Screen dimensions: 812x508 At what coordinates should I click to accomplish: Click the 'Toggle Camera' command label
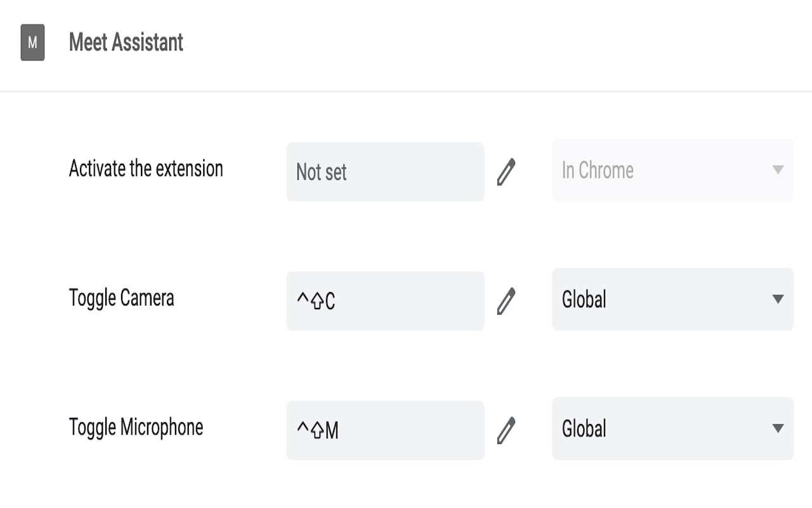[x=121, y=298]
